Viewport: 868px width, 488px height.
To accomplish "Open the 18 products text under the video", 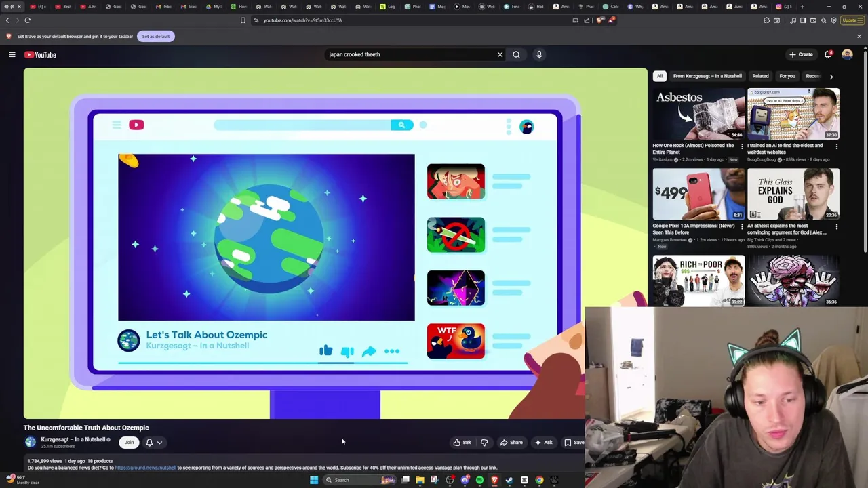I will tap(100, 461).
